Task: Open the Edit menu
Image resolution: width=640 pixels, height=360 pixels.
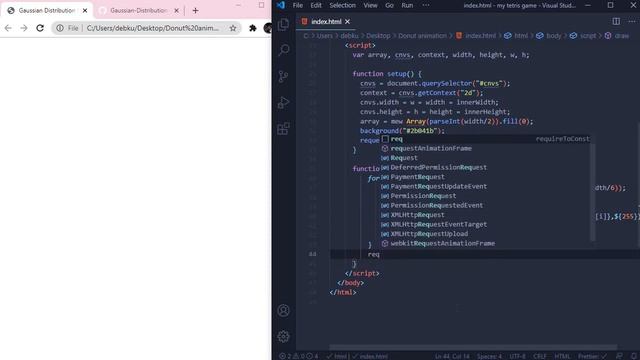Action: pyautogui.click(x=316, y=5)
